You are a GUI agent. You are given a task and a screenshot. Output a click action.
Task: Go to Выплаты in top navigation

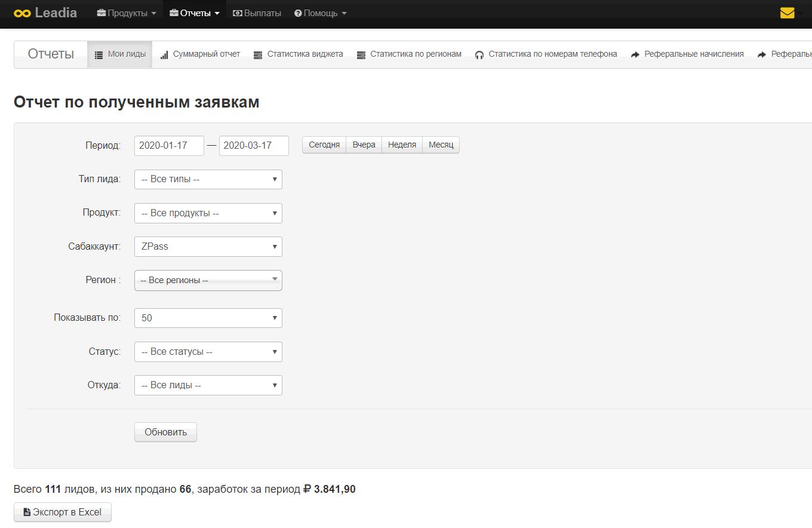point(257,13)
